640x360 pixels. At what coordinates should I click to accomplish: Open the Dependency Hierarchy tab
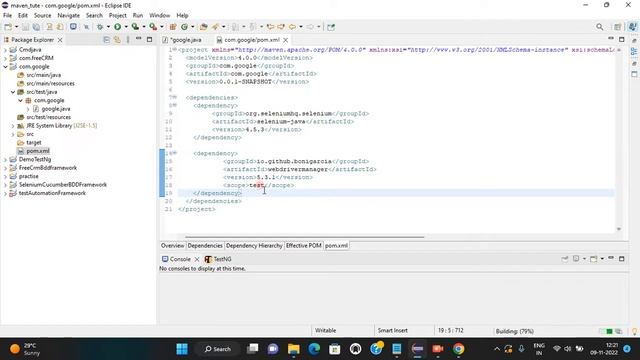(x=254, y=246)
